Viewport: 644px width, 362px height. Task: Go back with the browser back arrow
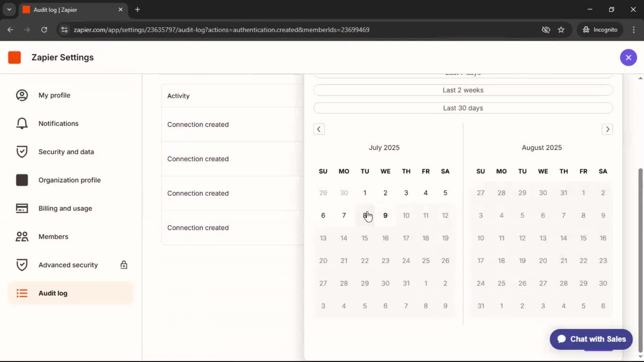[10, 29]
